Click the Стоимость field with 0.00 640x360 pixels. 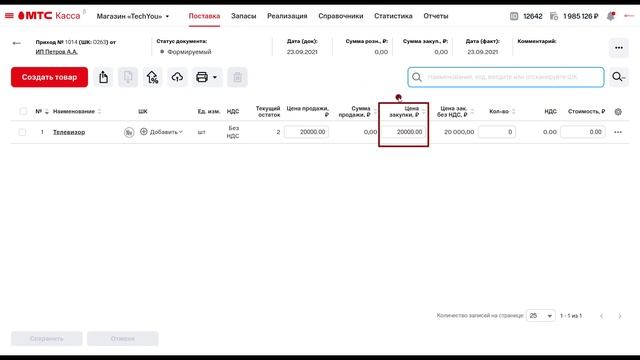(x=583, y=132)
